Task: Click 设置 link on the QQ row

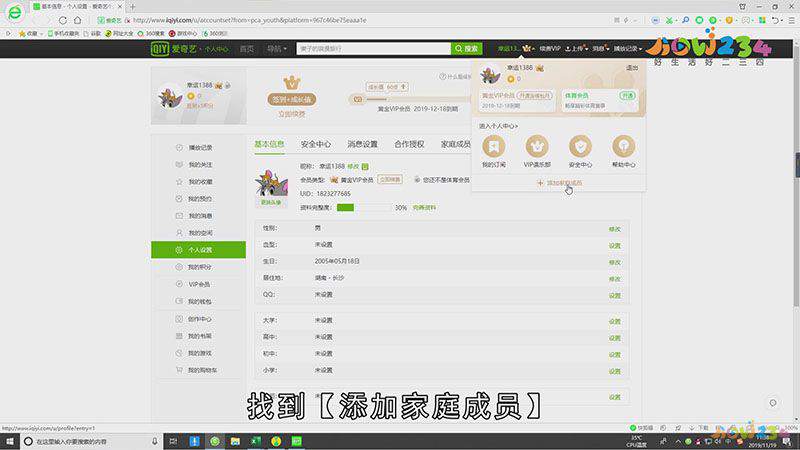Action: [x=615, y=295]
